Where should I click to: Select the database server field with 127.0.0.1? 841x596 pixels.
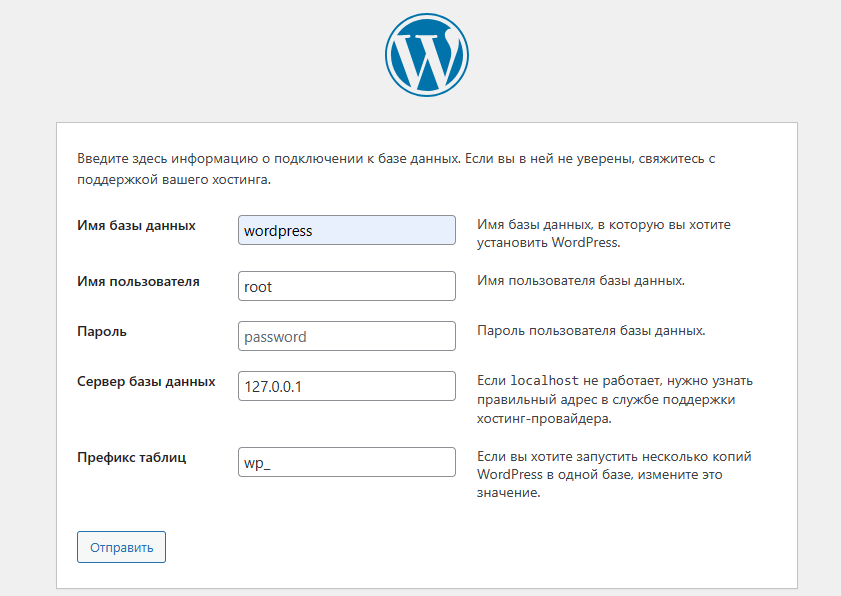[346, 386]
